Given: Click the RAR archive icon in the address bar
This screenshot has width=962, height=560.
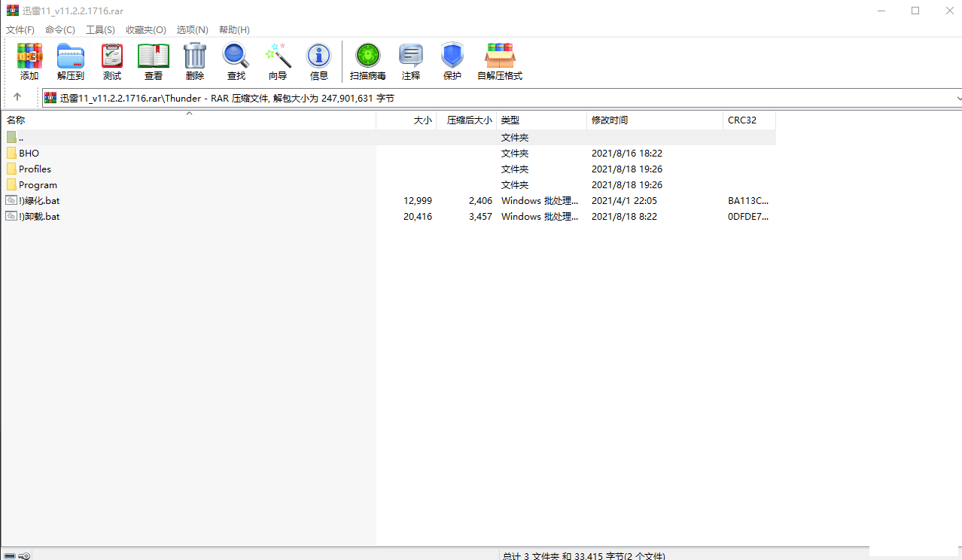Looking at the screenshot, I should tap(50, 98).
